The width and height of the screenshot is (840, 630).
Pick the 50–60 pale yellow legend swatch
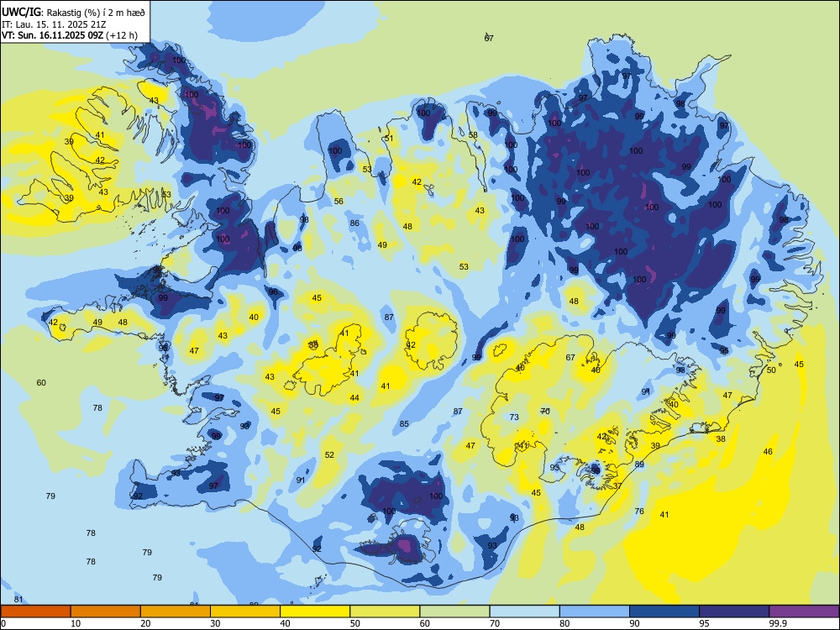coord(385,612)
